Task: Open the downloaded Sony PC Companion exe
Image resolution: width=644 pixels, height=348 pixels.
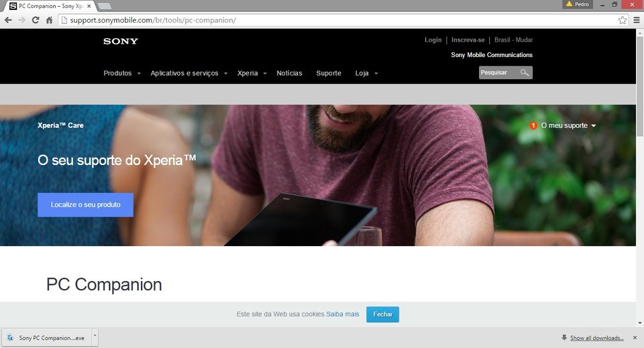Action: click(x=46, y=338)
